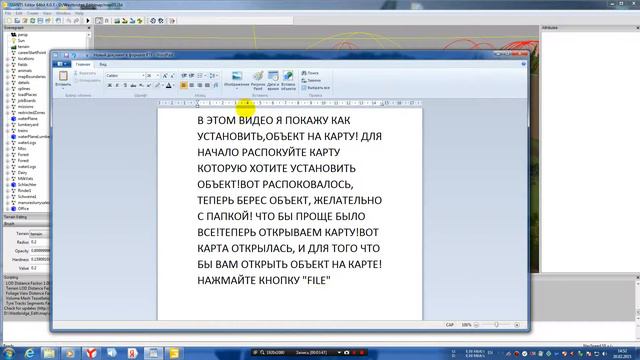Screen dimensions: 640x360
Task: Select the Office item in scenegraph
Action: pyautogui.click(x=23, y=209)
